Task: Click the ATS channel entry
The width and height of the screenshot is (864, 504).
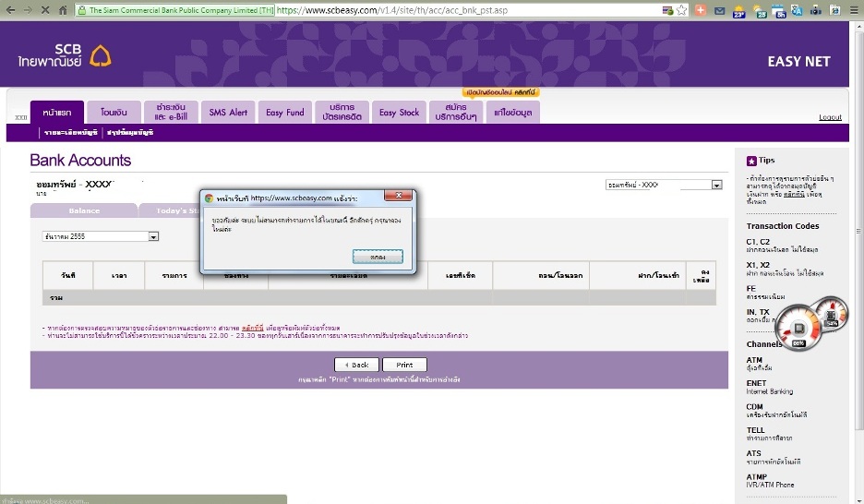Action: point(774,457)
